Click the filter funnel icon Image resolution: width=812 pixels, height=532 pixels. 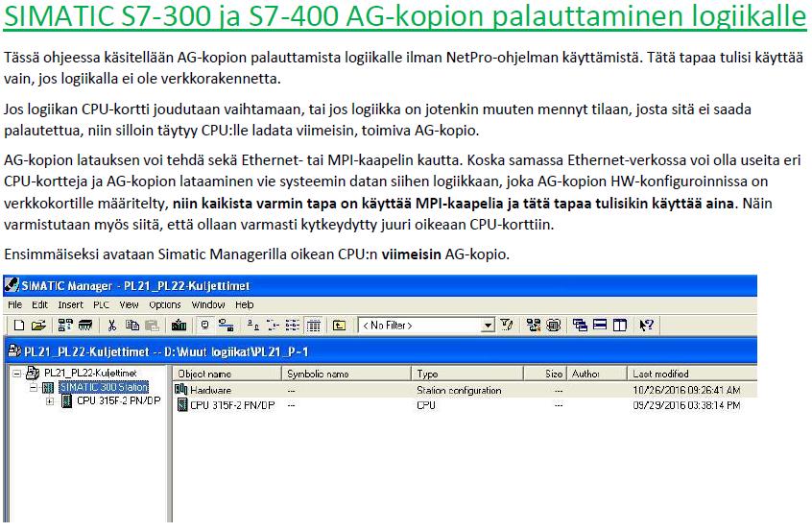pos(507,326)
